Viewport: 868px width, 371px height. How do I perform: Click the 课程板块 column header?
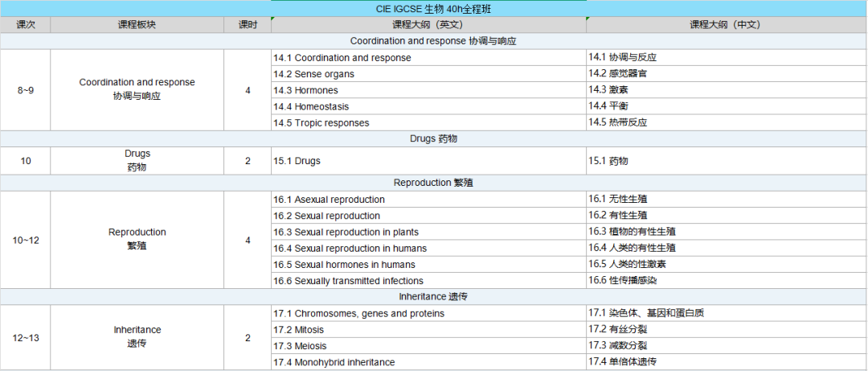(x=137, y=25)
